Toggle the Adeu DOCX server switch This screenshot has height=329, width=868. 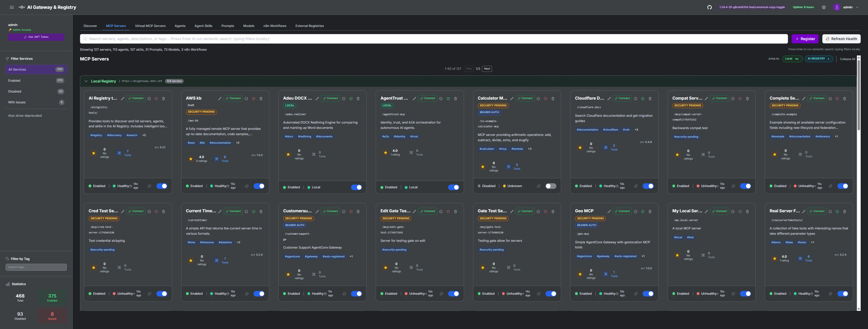click(356, 188)
